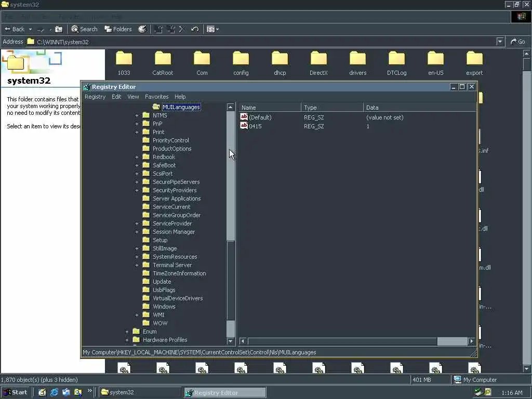Select the config folder
This screenshot has width=532, height=399.
click(x=241, y=63)
